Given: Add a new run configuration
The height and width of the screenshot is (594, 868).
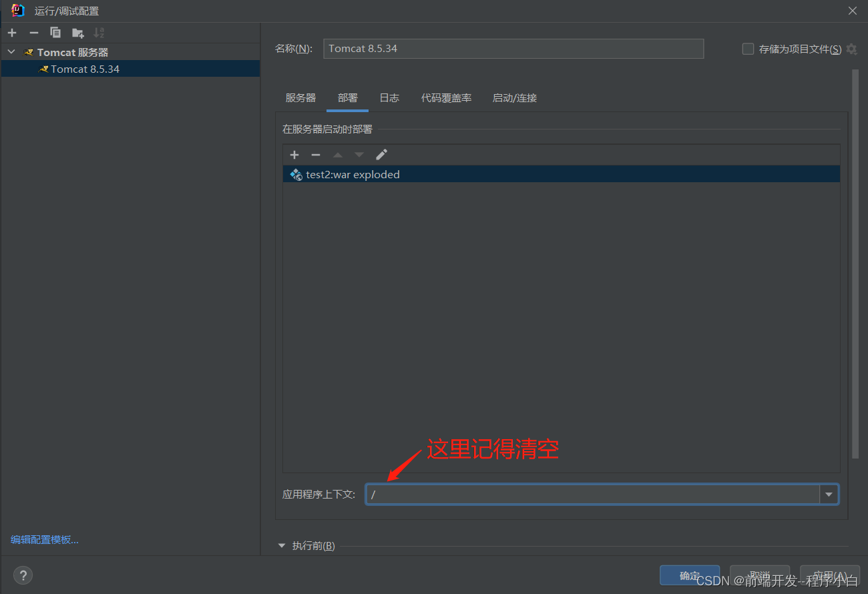Looking at the screenshot, I should click(x=12, y=33).
